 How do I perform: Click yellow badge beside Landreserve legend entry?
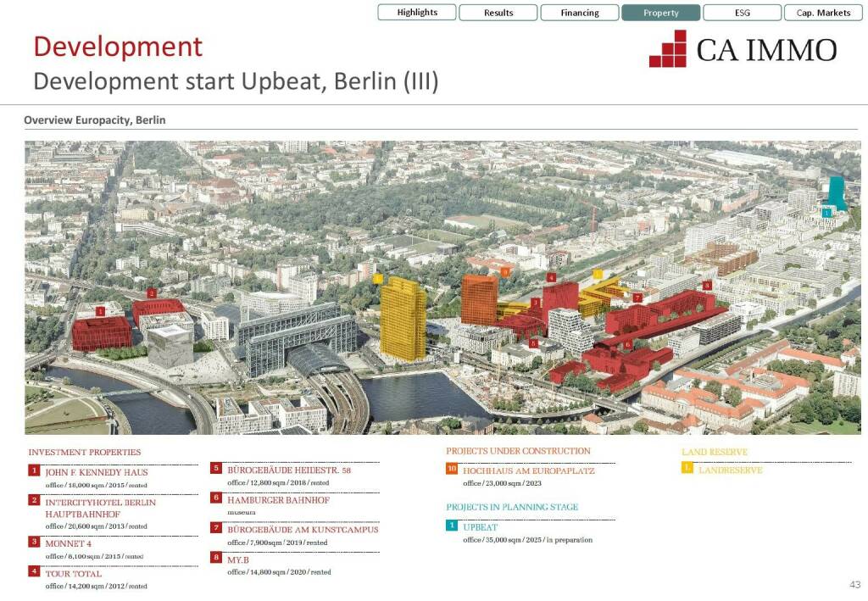pyautogui.click(x=687, y=468)
